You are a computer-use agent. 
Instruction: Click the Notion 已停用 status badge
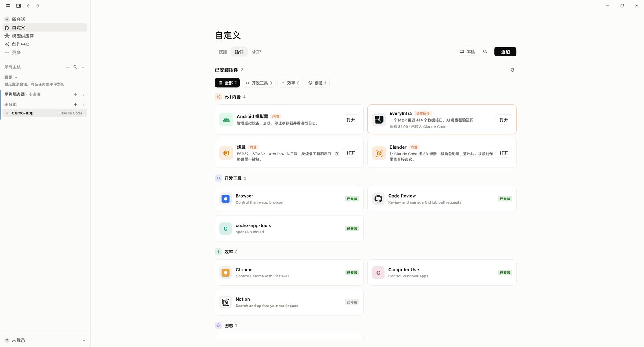pos(352,302)
